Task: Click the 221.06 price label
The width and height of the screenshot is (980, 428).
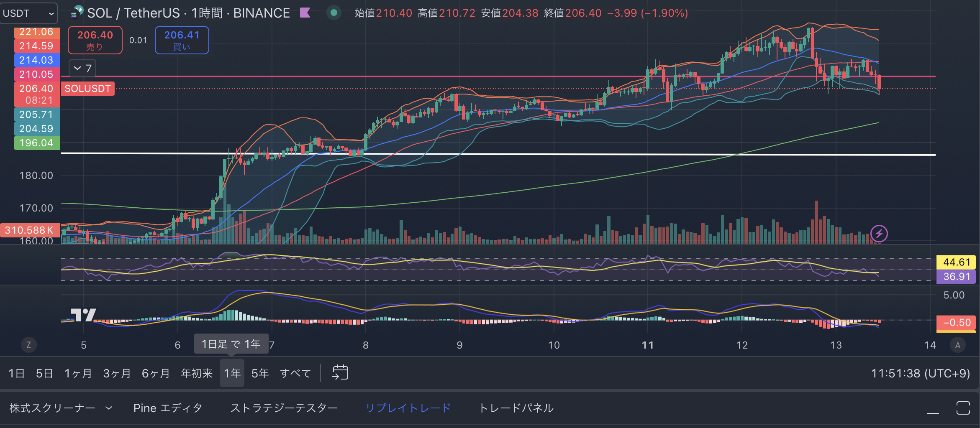Action: click(x=37, y=32)
